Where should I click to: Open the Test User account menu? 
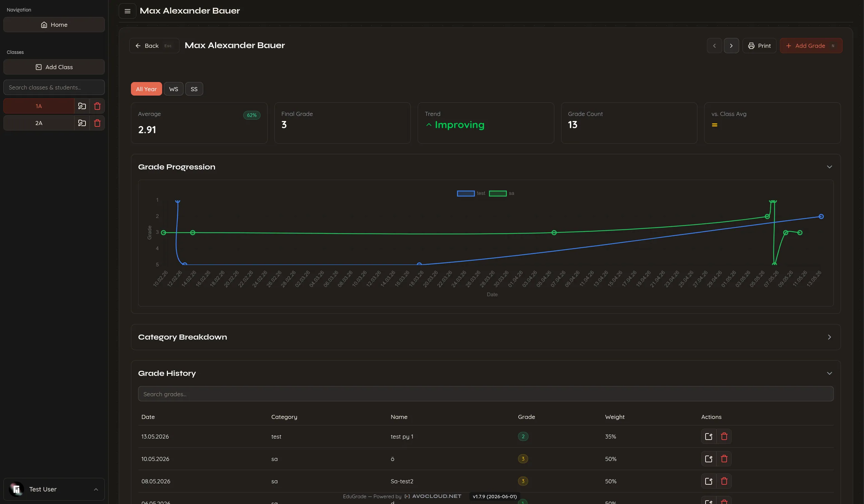54,489
